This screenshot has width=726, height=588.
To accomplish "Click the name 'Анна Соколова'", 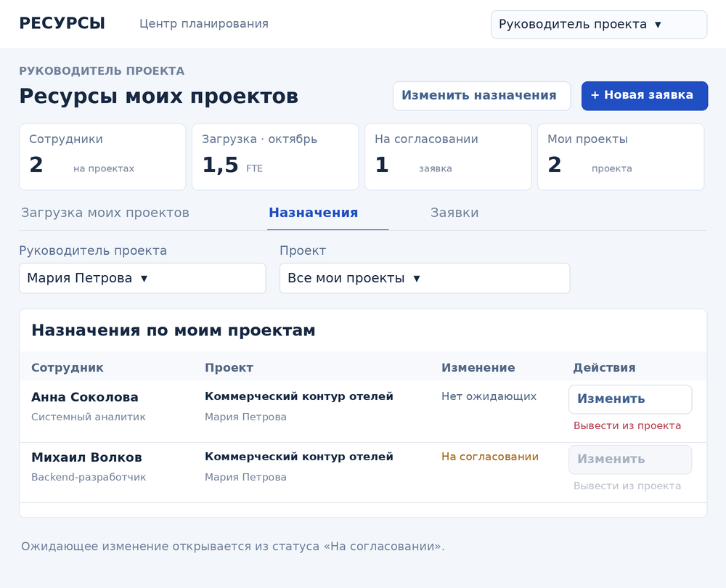I will pyautogui.click(x=85, y=397).
